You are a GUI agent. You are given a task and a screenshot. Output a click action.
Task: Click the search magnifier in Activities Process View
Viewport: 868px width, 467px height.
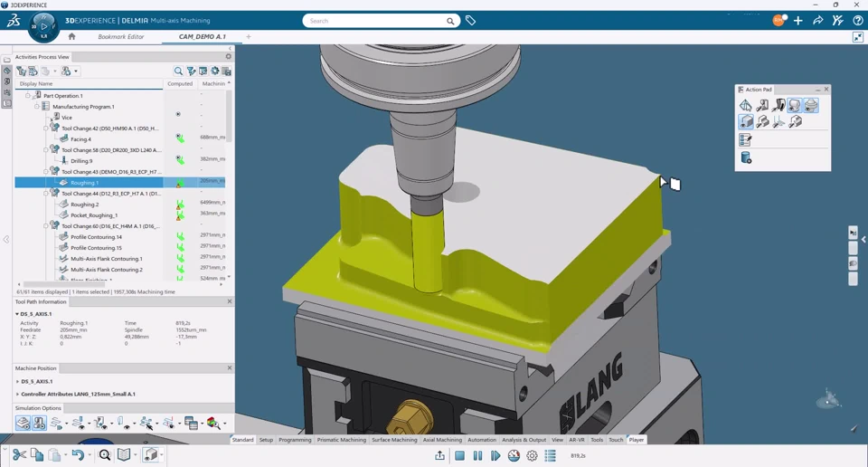pos(178,71)
